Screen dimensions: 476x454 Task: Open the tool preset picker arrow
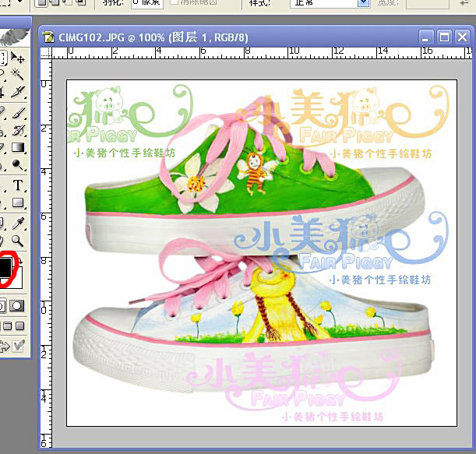pyautogui.click(x=20, y=2)
